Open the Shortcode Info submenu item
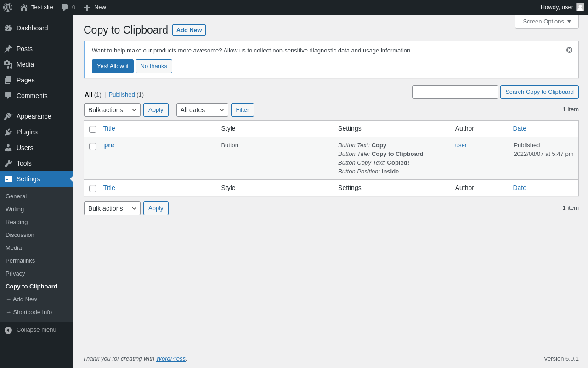 click(28, 312)
